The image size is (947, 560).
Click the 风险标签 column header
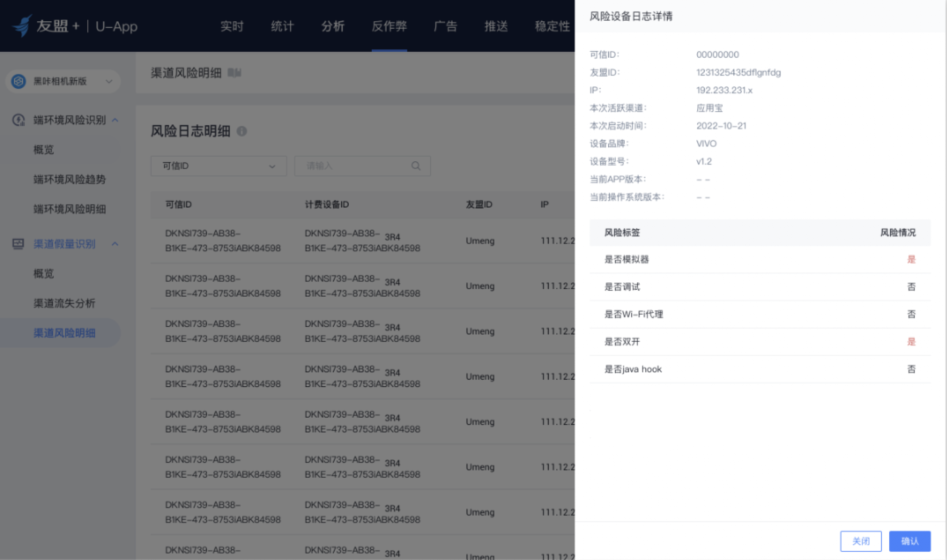[622, 232]
